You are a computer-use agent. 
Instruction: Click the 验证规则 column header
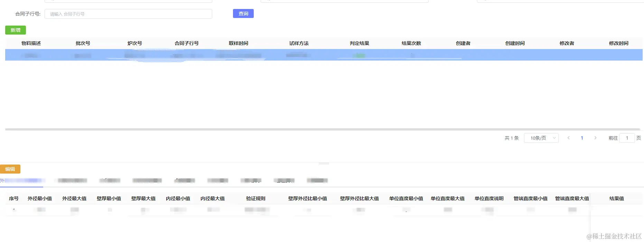point(256,198)
